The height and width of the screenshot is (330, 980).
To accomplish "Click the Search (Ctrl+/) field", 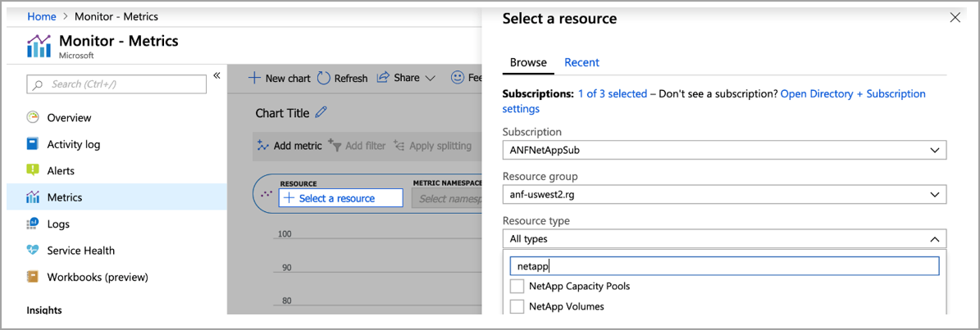I will tap(117, 84).
